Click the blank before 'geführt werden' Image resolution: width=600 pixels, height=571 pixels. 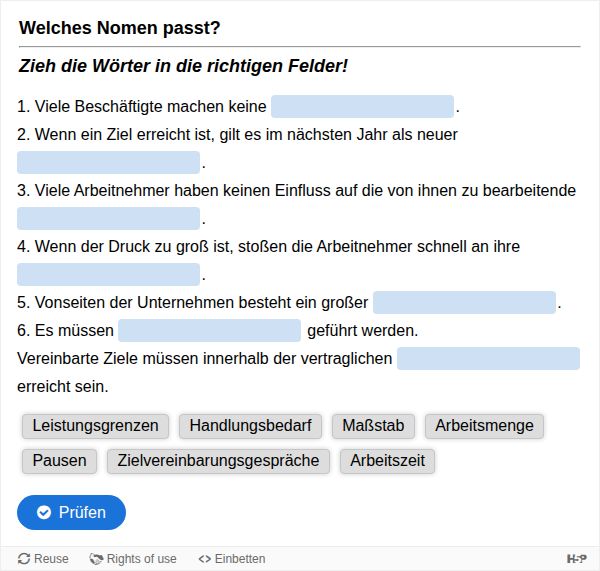[209, 331]
